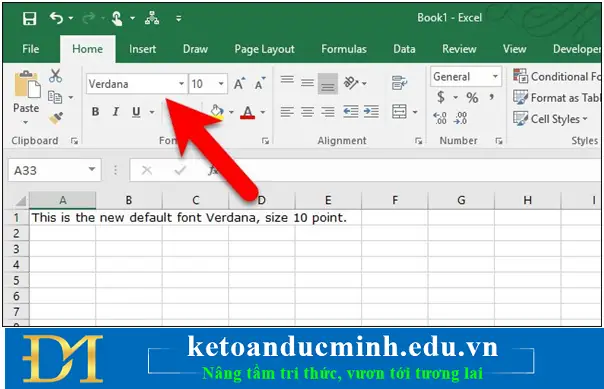Click the highlighted Bottom Align icon

click(x=328, y=84)
